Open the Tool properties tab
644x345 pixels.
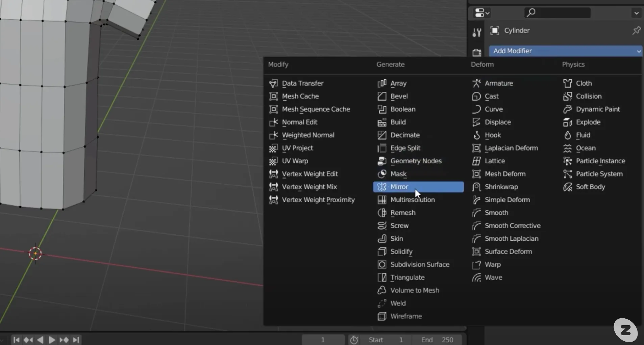pos(477,32)
